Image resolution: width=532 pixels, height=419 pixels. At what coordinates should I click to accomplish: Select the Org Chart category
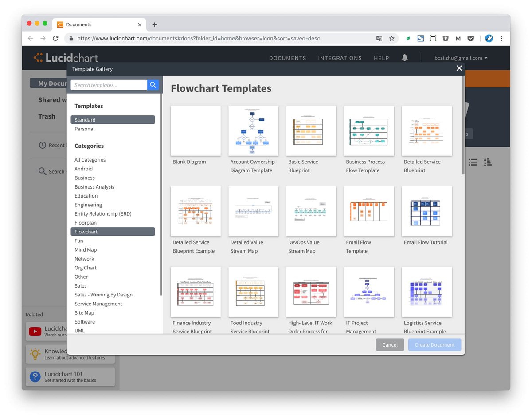(85, 268)
